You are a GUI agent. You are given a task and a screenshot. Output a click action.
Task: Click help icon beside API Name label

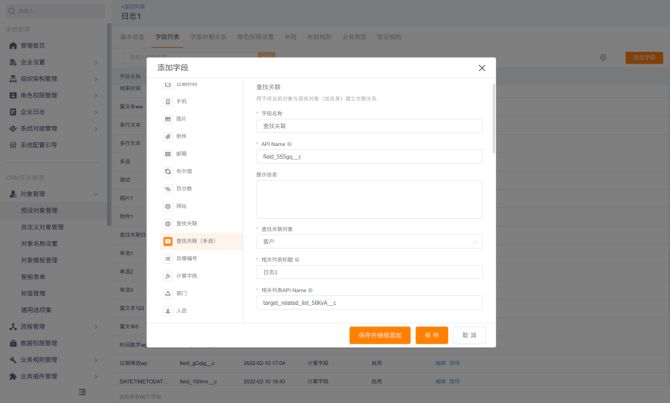tap(291, 144)
